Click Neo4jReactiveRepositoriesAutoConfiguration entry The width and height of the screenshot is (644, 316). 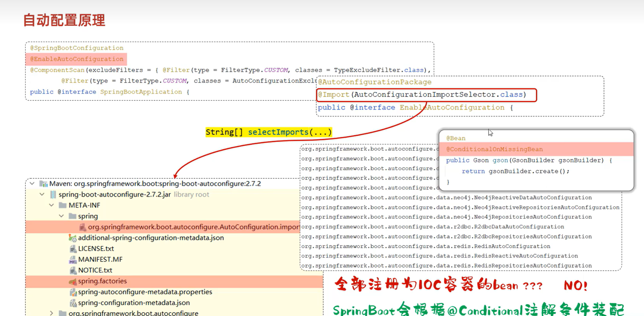[460, 207]
